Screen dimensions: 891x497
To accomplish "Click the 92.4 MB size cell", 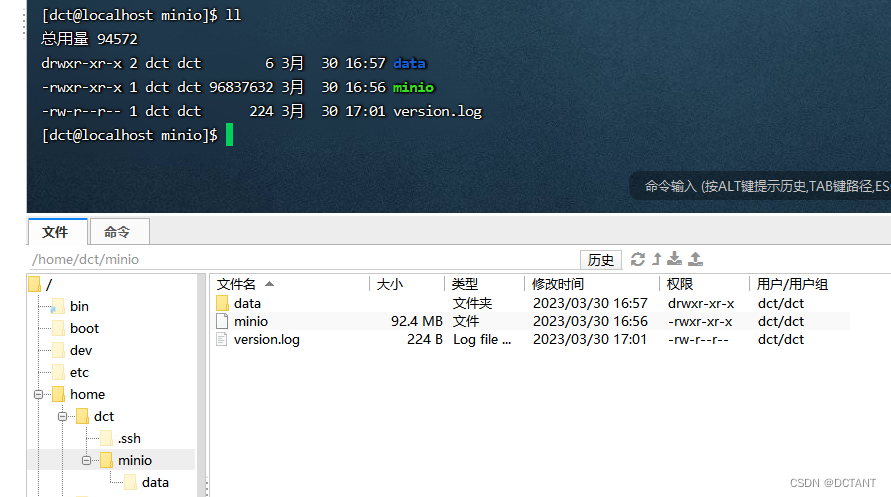I will tap(417, 321).
